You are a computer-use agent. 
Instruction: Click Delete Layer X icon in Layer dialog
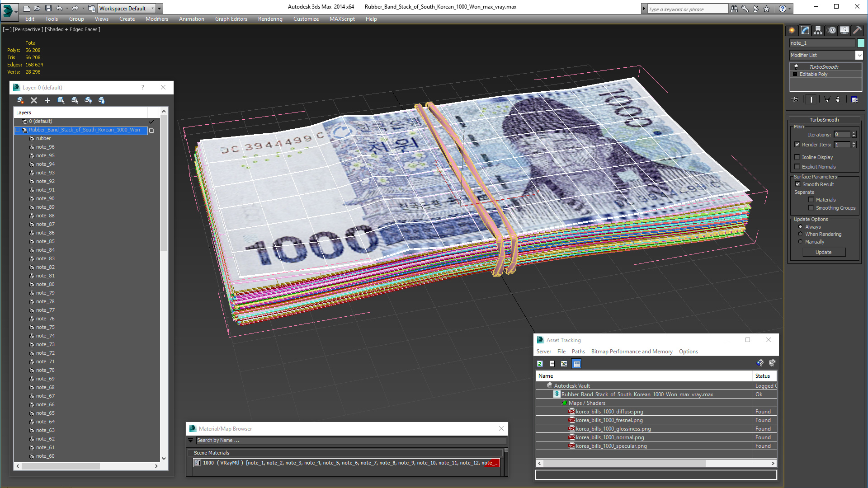coord(34,100)
